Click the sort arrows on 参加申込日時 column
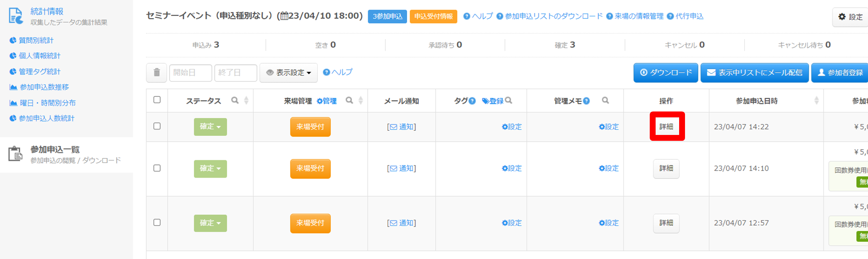Screen dimensions: 868x259 click(x=816, y=101)
